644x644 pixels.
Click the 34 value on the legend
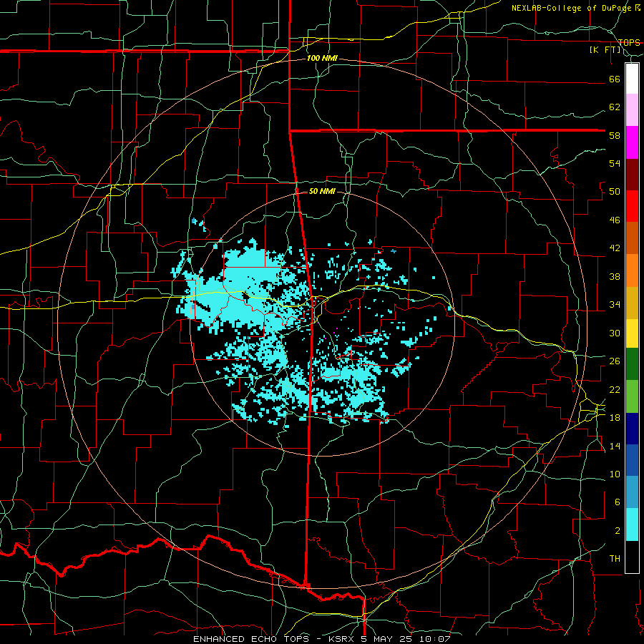(x=615, y=304)
